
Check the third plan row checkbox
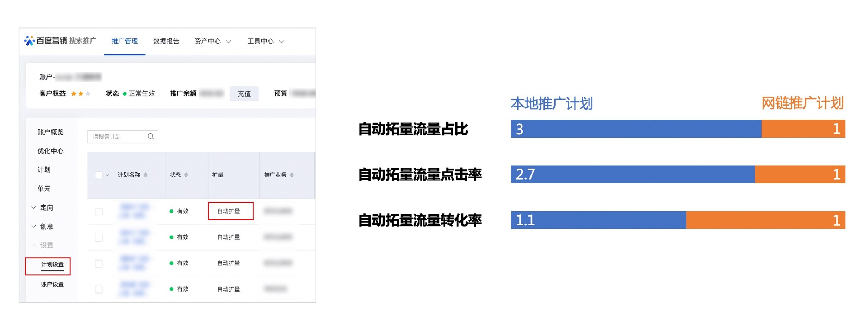[x=99, y=263]
